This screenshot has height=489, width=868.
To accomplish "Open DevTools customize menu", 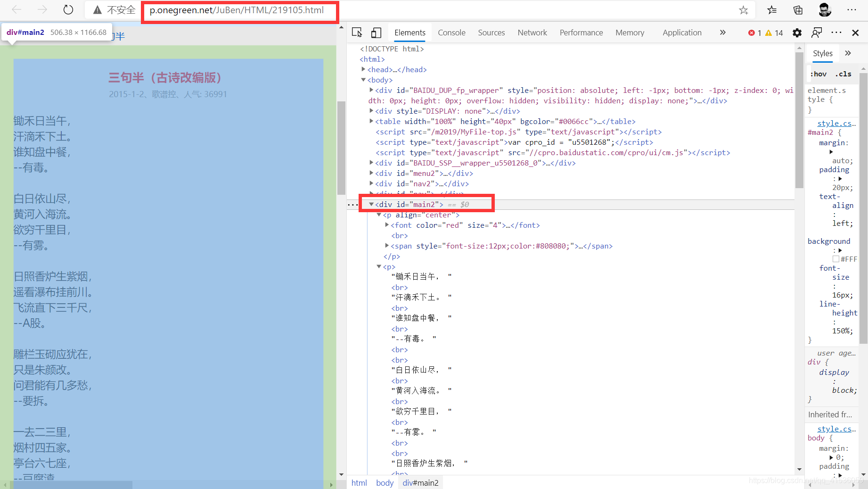I will click(x=836, y=33).
